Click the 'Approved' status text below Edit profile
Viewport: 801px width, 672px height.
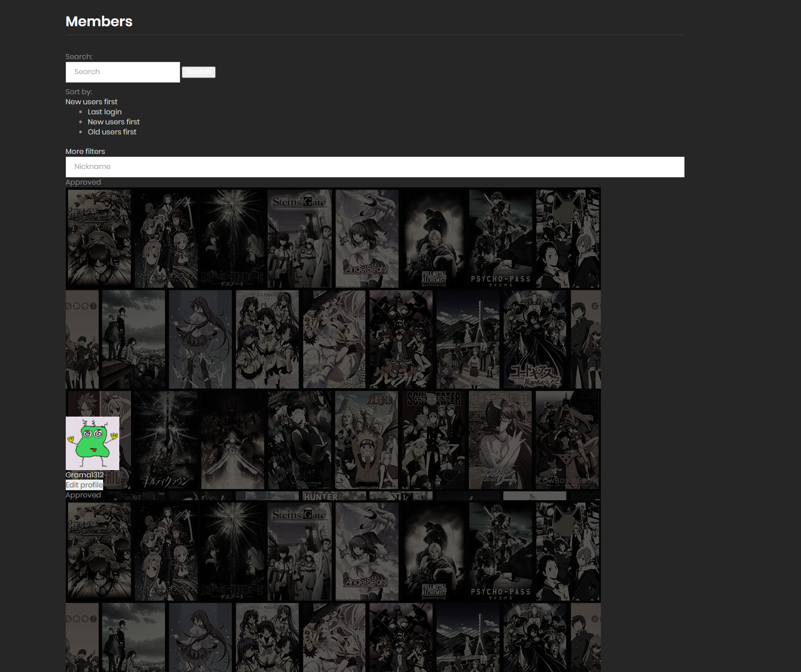tap(83, 495)
